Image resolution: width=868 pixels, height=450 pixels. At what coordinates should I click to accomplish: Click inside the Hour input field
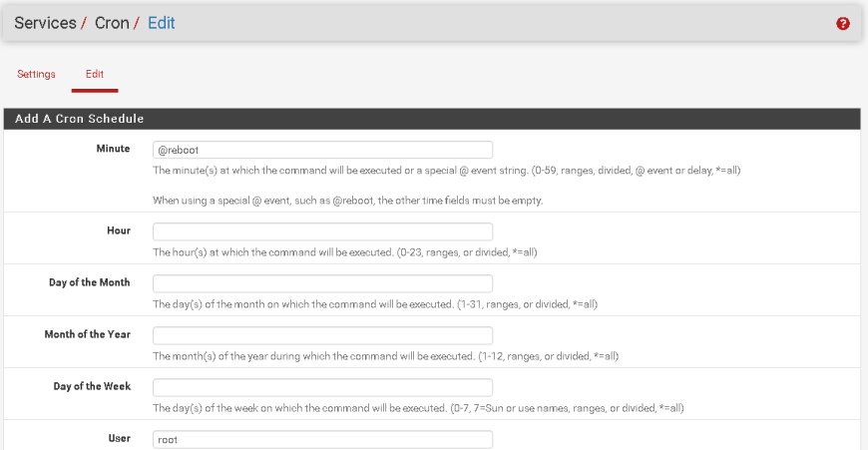click(322, 231)
